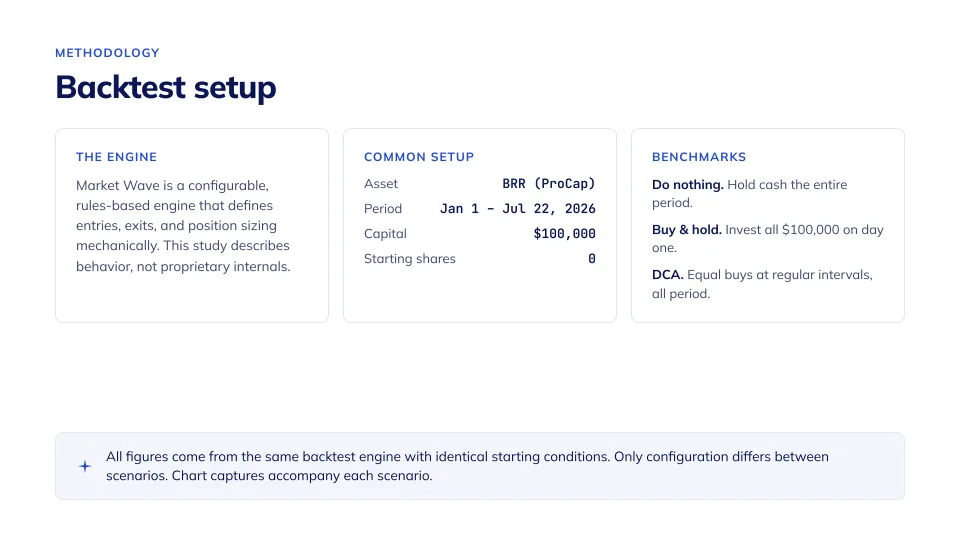Click the Market Wave engine description text
Screen dimensions: 960x540
click(183, 226)
